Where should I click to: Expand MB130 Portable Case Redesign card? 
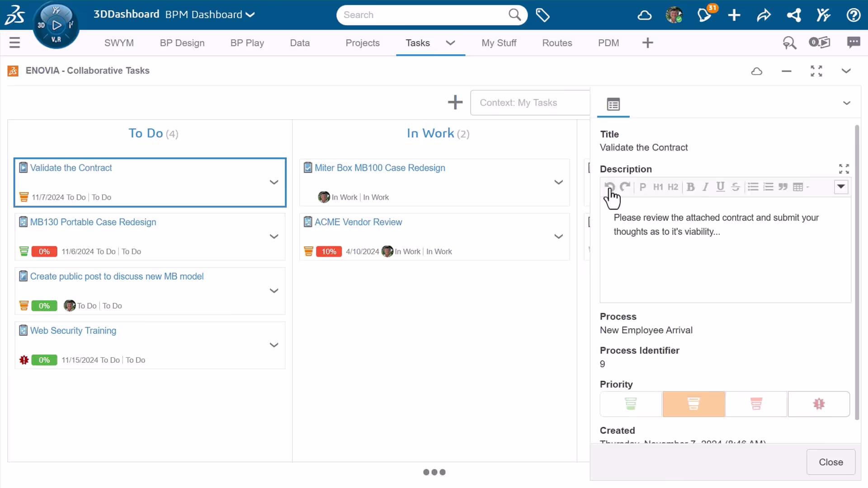[x=274, y=236]
